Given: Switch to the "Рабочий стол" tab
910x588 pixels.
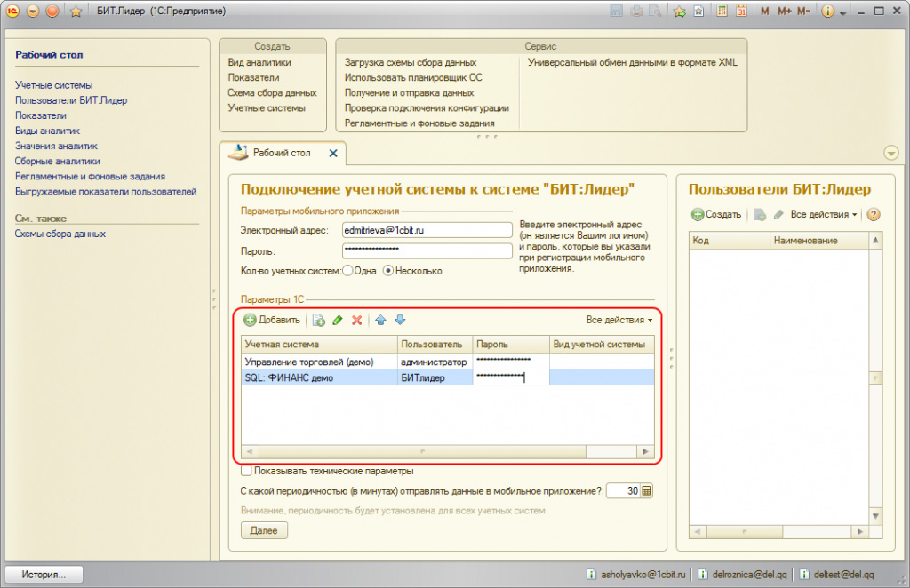Looking at the screenshot, I should (x=282, y=153).
